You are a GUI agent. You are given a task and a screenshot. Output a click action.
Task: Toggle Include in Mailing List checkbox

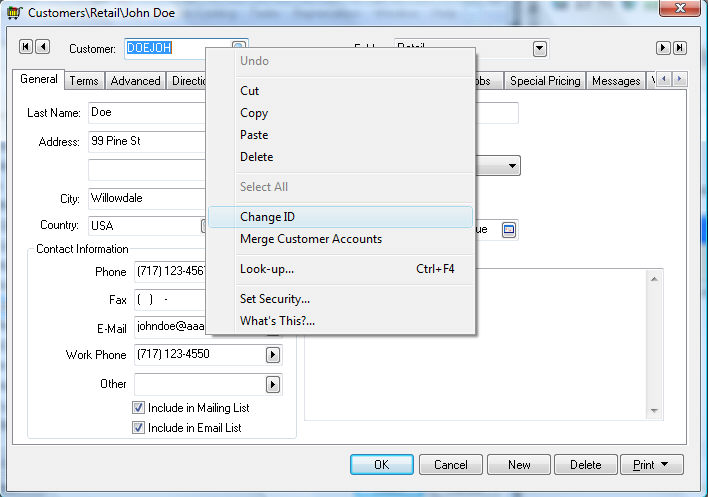click(x=139, y=408)
